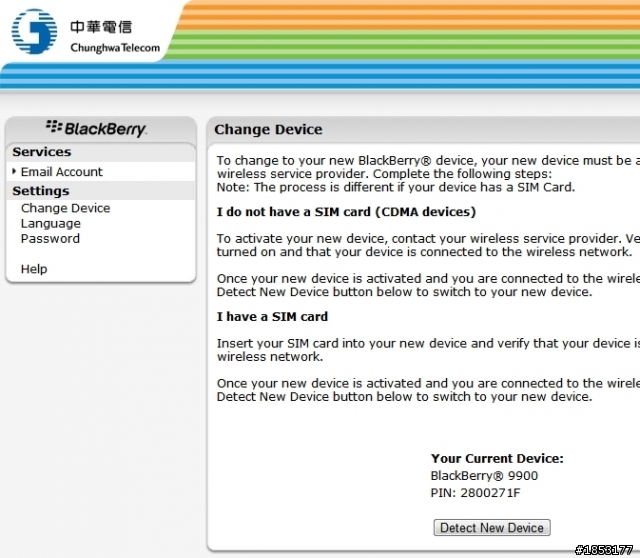Click 'I do not have a SIM card' heading
The width and height of the screenshot is (640, 558).
pos(346,212)
